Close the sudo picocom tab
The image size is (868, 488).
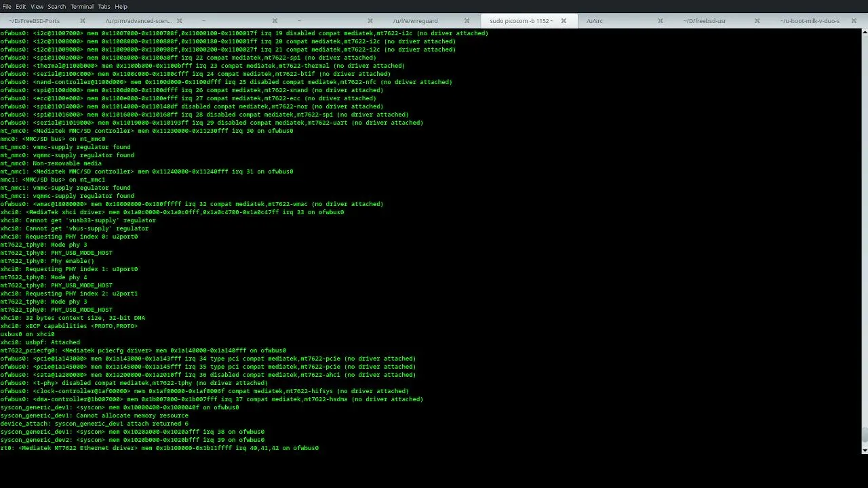pos(564,21)
